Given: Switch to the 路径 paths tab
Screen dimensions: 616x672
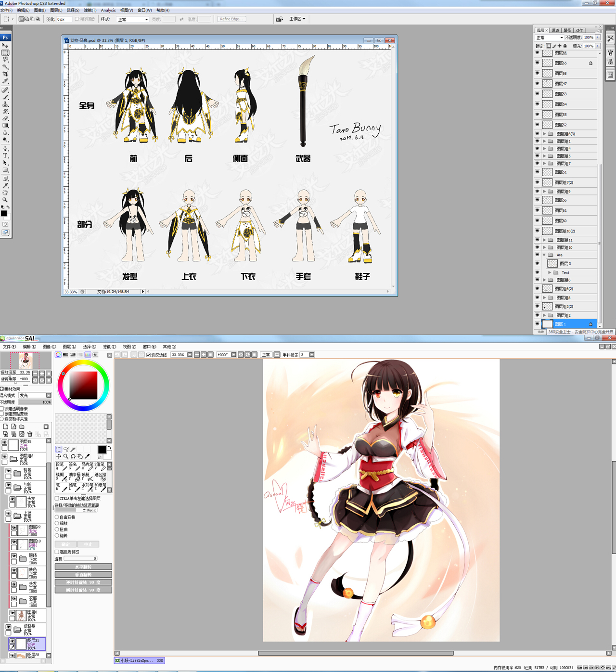Looking at the screenshot, I should 567,30.
